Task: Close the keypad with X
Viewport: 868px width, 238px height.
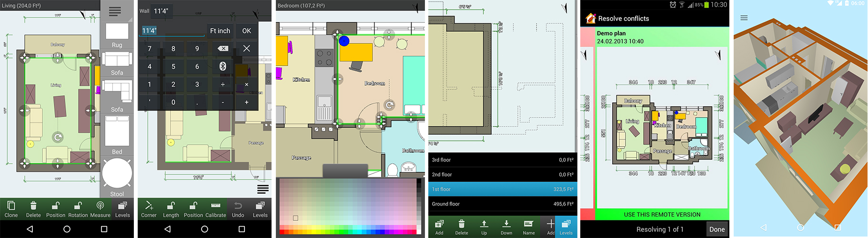Action: (x=246, y=49)
